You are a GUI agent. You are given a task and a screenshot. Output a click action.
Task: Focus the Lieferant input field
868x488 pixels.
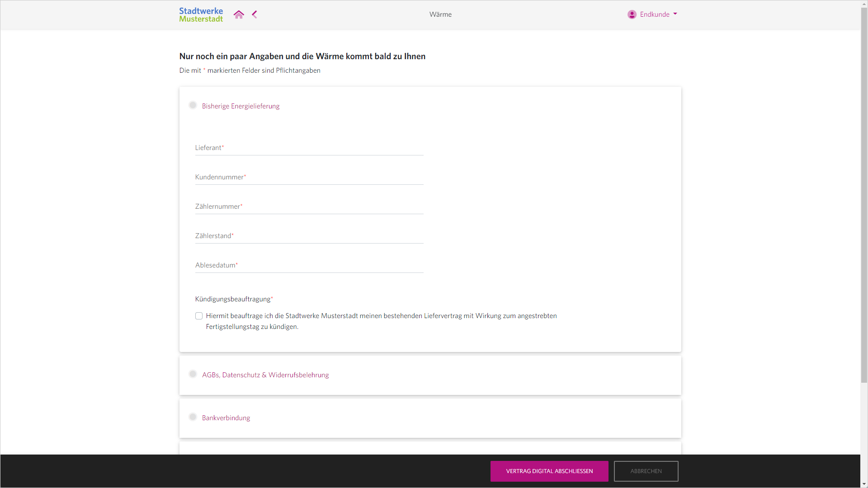click(309, 148)
